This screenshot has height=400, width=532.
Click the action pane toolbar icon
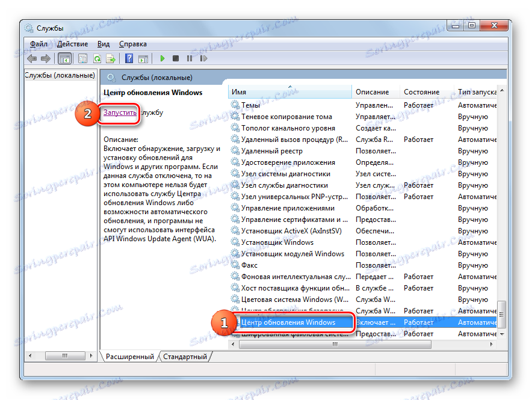click(143, 58)
